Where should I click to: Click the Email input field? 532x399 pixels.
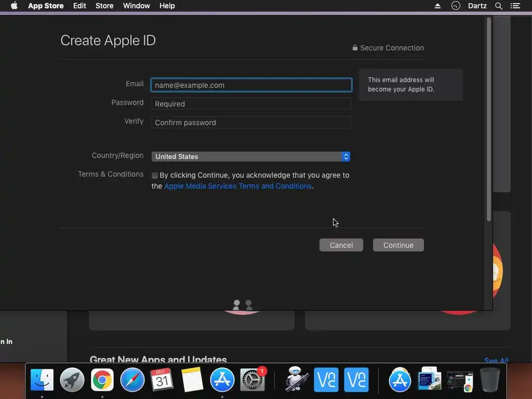point(251,85)
